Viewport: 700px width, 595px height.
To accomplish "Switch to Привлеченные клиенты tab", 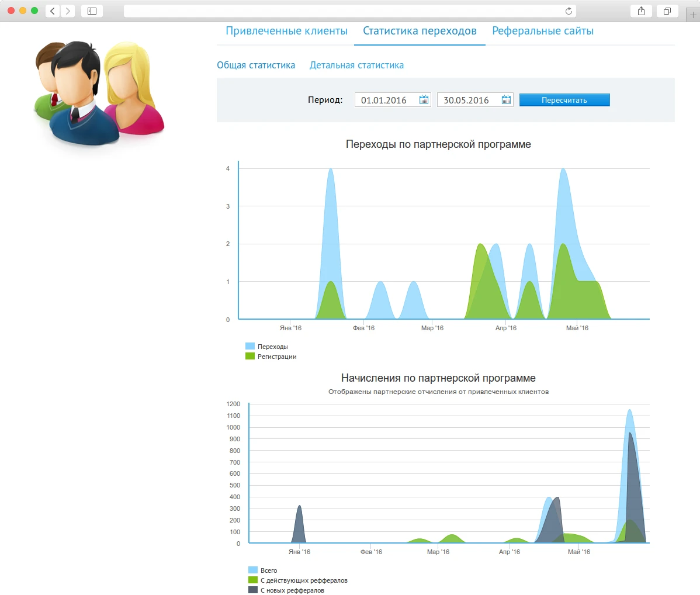I will coord(286,31).
